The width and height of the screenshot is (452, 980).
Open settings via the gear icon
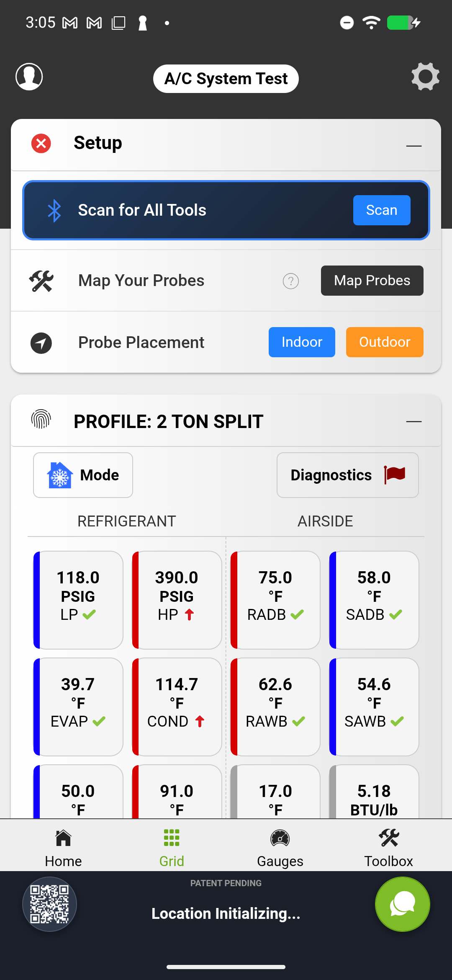[425, 77]
